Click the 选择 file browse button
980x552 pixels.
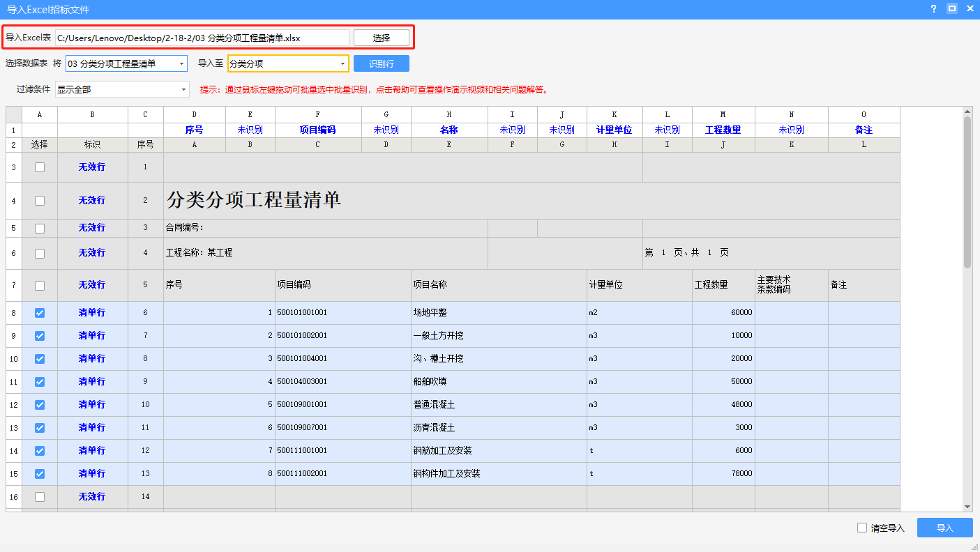[381, 38]
